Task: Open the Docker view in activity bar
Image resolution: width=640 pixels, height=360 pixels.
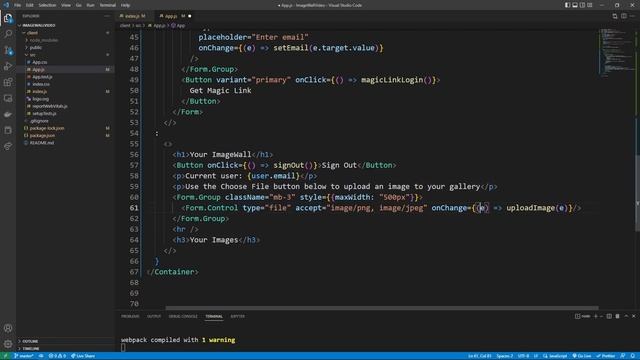Action: [8, 114]
